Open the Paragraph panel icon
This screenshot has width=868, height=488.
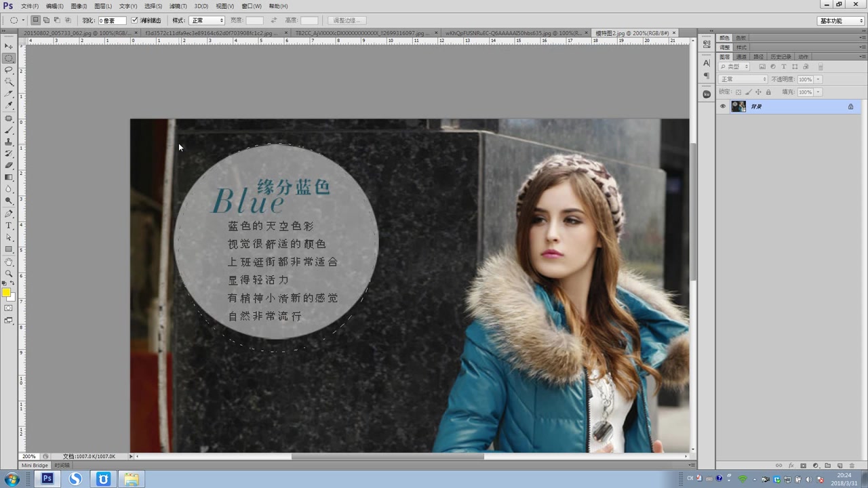pos(707,76)
